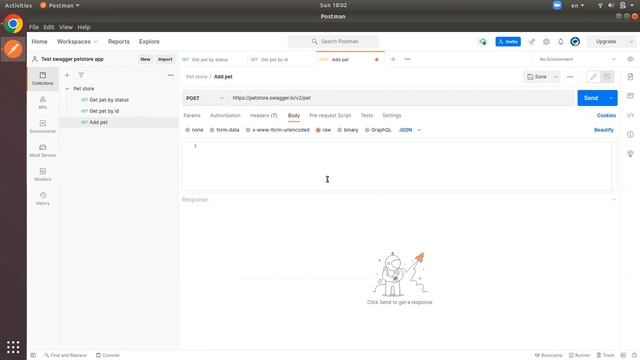Open History in the sidebar
Viewport: 640px width, 360px height.
[x=42, y=199]
